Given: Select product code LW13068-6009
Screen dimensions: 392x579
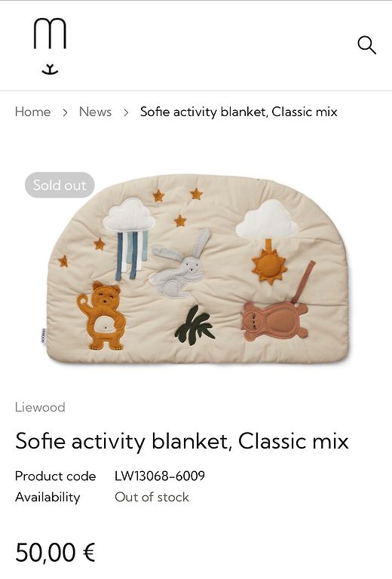Looking at the screenshot, I should (x=160, y=476).
